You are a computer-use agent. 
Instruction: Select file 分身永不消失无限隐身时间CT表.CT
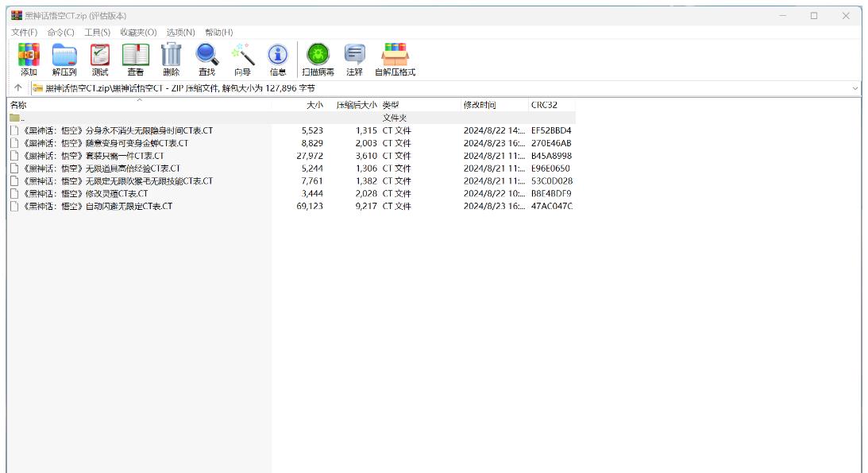pos(118,130)
